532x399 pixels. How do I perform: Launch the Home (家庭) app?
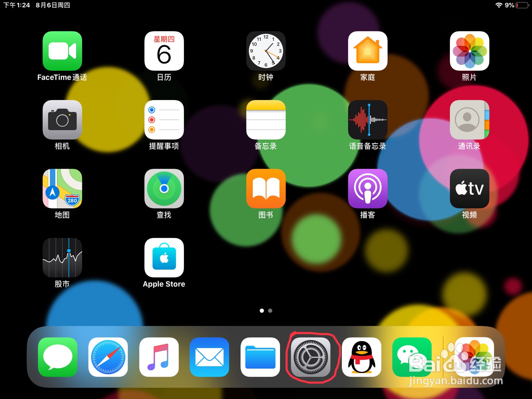[367, 51]
